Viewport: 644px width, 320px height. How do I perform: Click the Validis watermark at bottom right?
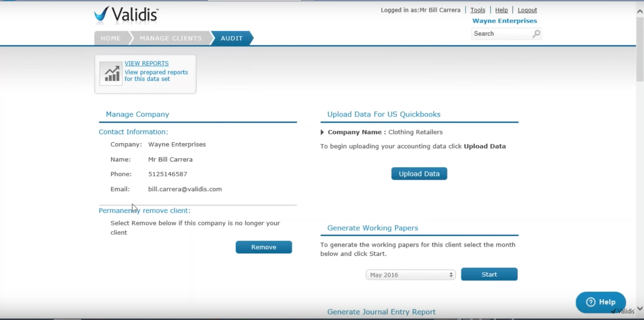623,311
